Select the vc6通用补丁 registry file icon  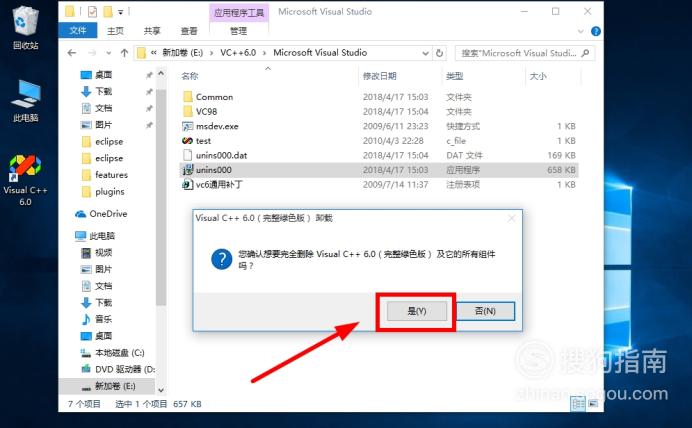click(188, 184)
